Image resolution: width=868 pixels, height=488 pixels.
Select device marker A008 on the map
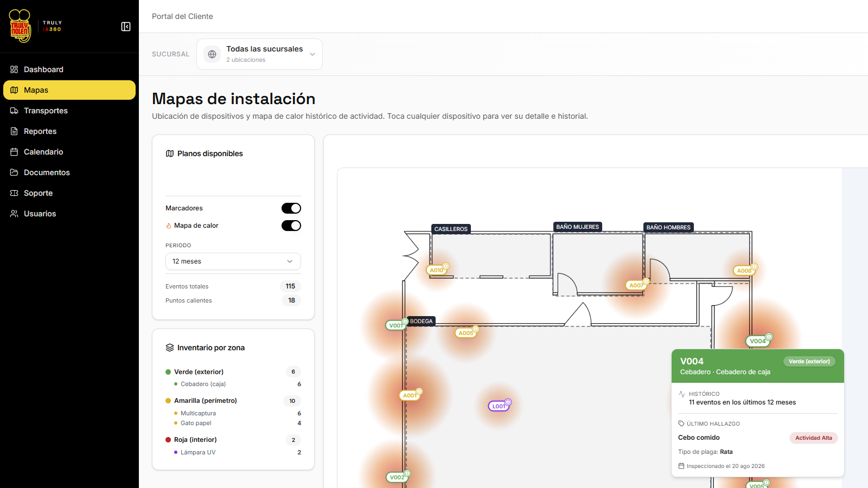pyautogui.click(x=744, y=271)
